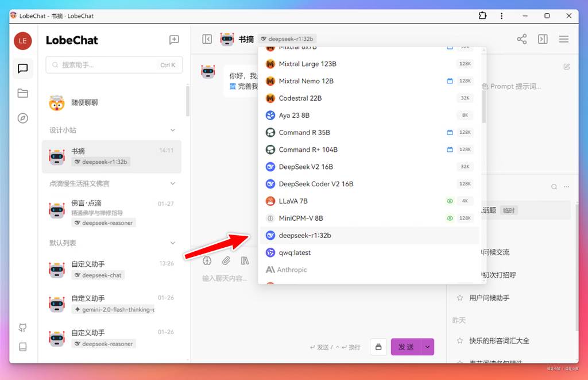Collapse the 设计小站 group chevron
The height and width of the screenshot is (380, 588).
coord(173,130)
